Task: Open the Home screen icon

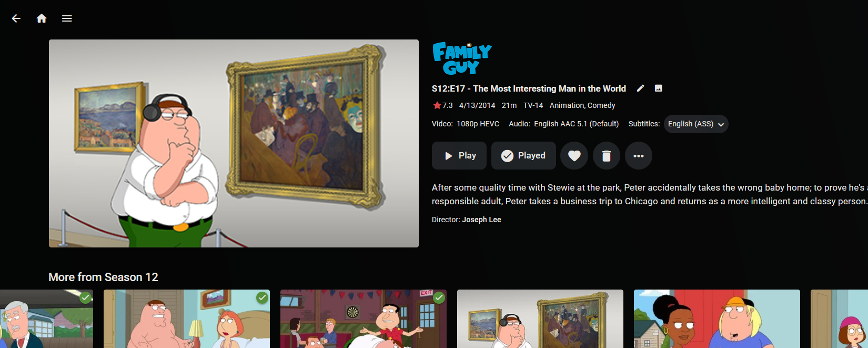Action: tap(42, 18)
